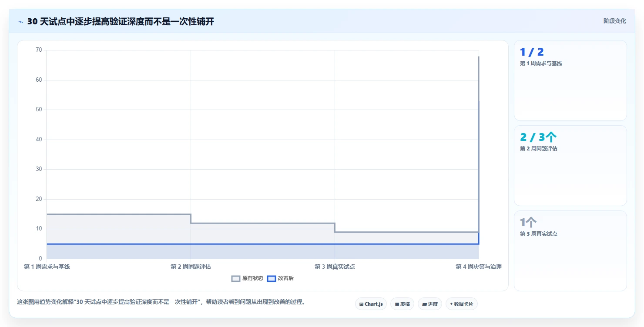644x327 pixels.
Task: Click the 阶段变化 label in header
Action: pyautogui.click(x=615, y=21)
